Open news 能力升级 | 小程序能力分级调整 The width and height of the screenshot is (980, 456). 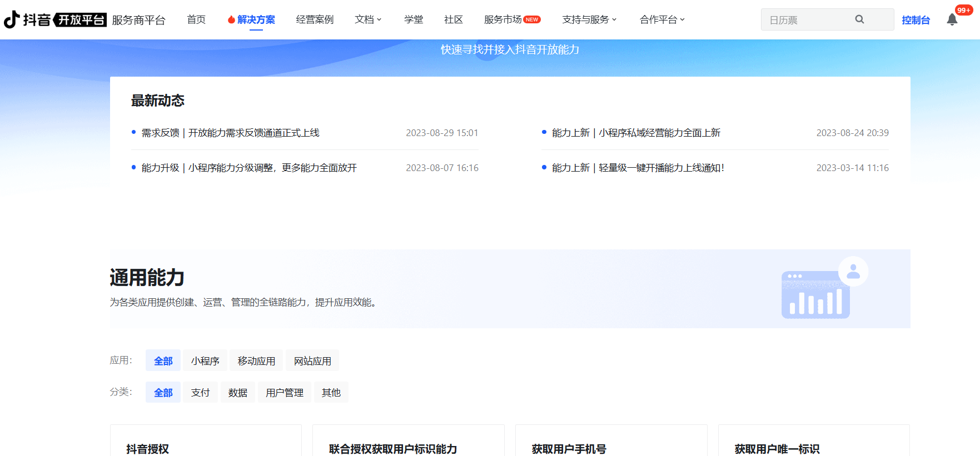249,168
